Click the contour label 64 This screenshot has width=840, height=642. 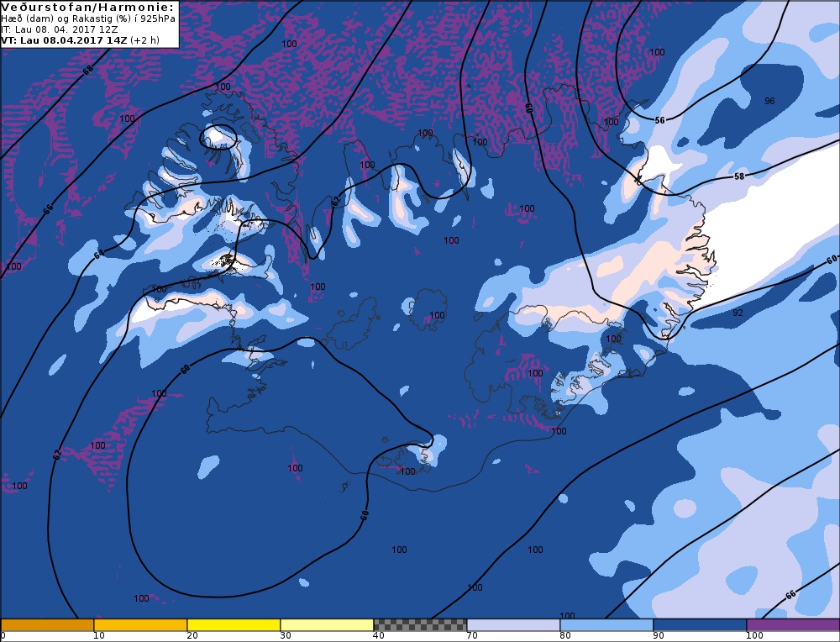pos(98,255)
